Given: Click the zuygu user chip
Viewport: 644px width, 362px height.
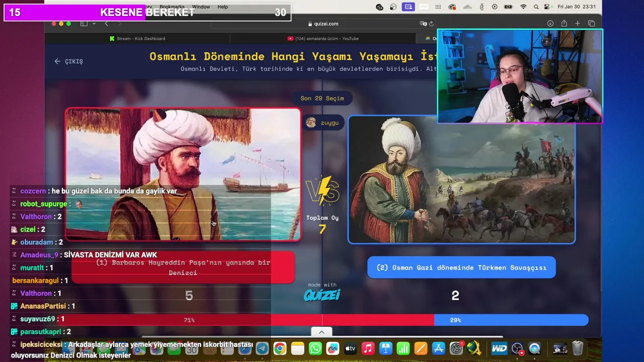Looking at the screenshot, I should coord(323,123).
